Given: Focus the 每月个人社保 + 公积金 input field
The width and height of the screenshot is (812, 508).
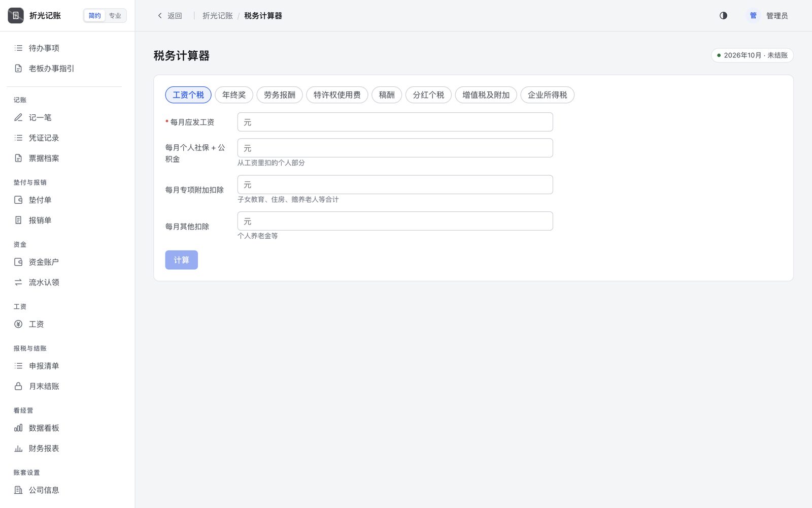Looking at the screenshot, I should point(395,148).
